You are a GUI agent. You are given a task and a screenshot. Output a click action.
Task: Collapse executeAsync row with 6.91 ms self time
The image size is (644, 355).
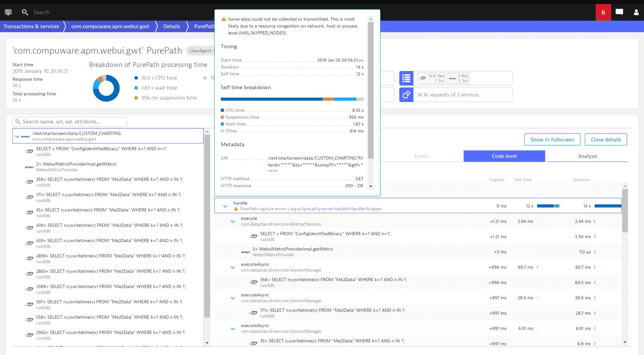tap(233, 328)
